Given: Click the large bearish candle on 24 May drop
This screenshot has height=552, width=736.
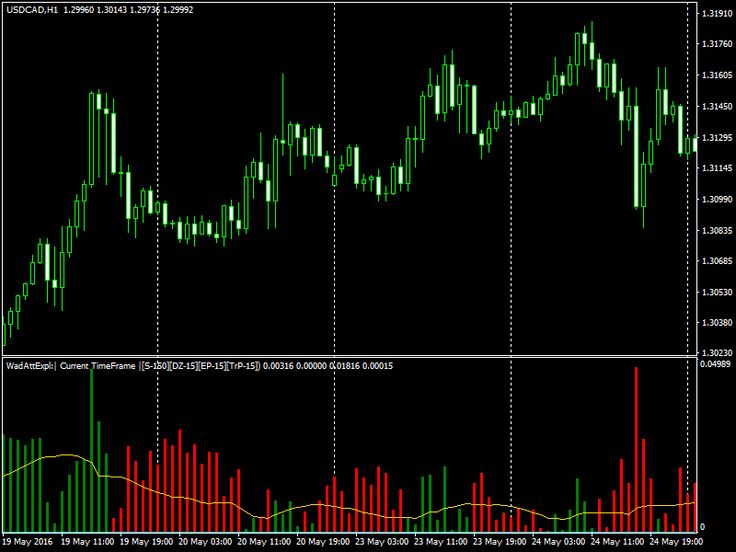Looking at the screenshot, I should pos(636,157).
